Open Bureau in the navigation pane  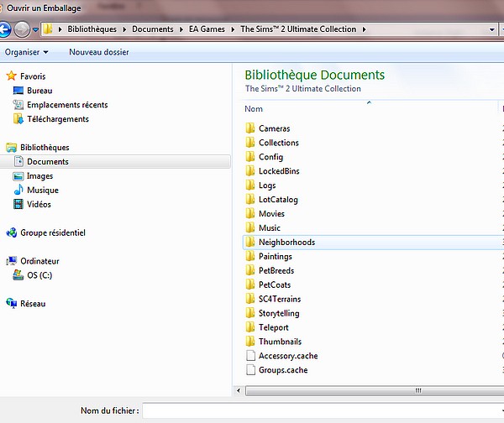39,91
